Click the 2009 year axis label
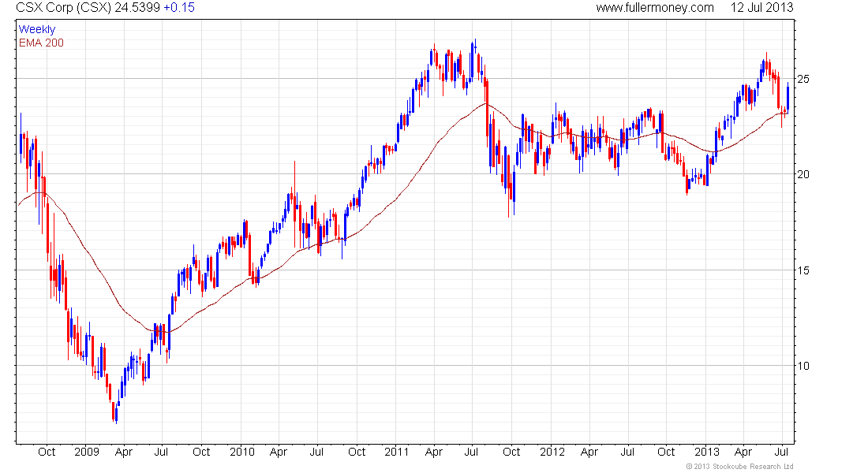The height and width of the screenshot is (473, 868). pyautogui.click(x=86, y=452)
